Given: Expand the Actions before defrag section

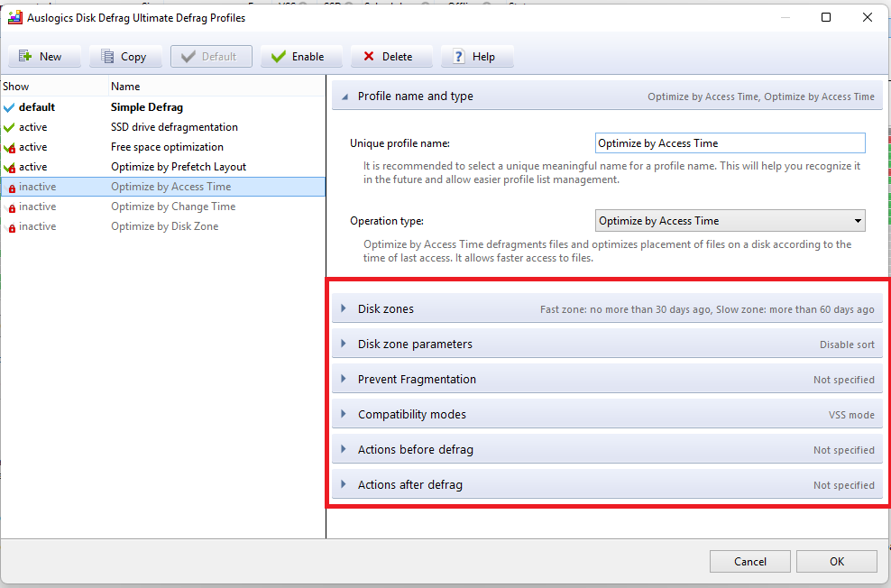Looking at the screenshot, I should point(607,449).
